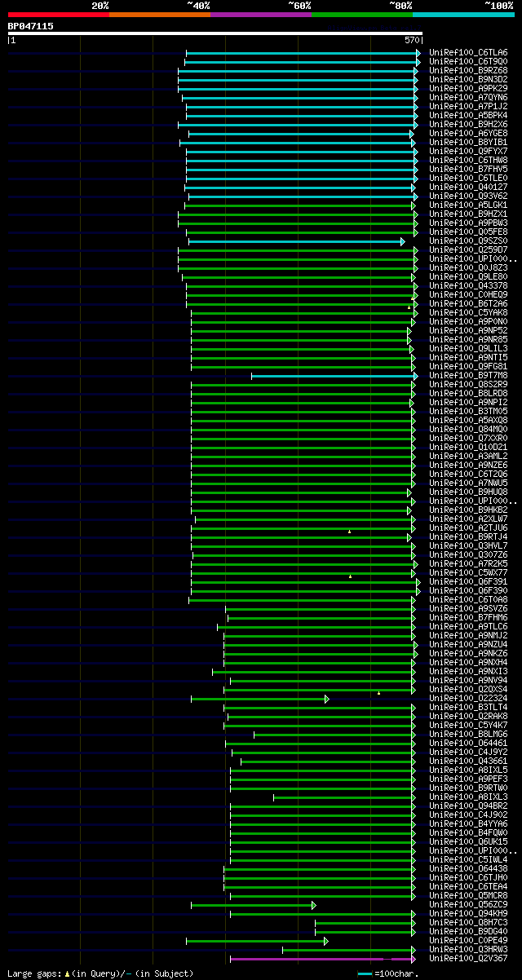Viewport: 522px width, 980px height.
Task: Select the UniRef100_A9NP52 label
Action: (468, 330)
